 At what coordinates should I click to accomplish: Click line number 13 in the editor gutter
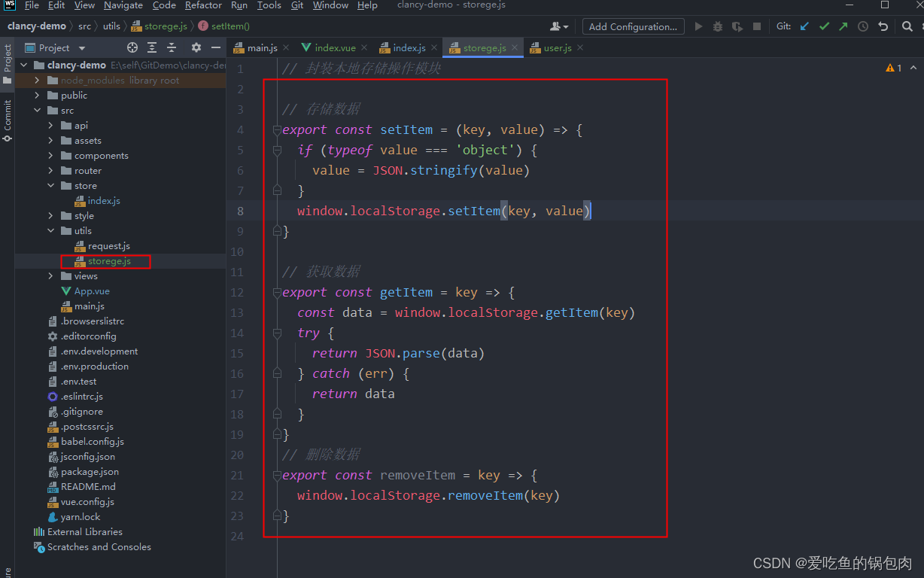click(x=237, y=312)
